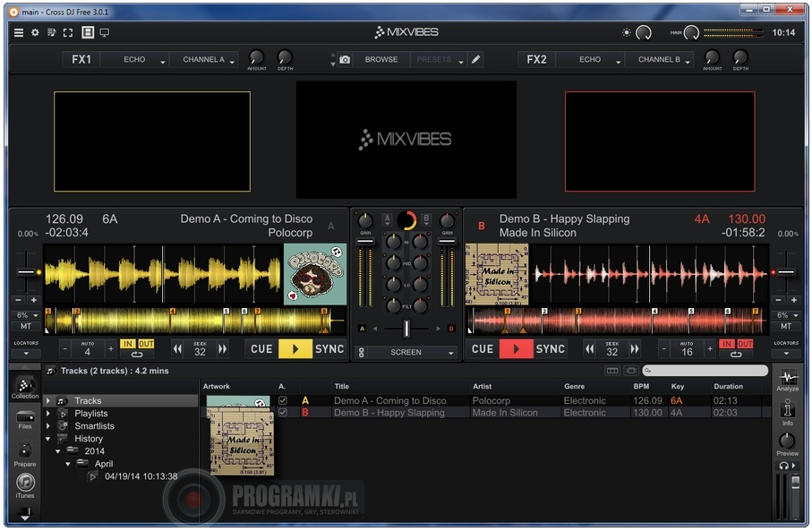Sort by the Artist column header
Image resolution: width=812 pixels, height=531 pixels.
click(x=483, y=387)
